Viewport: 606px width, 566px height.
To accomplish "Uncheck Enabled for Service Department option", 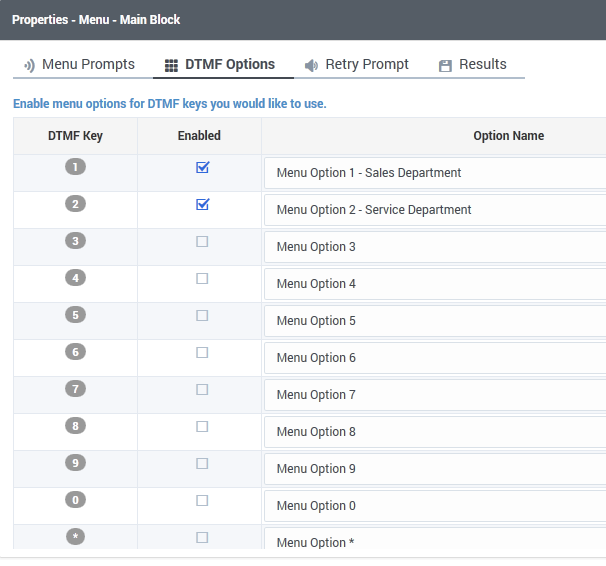I will 202,204.
